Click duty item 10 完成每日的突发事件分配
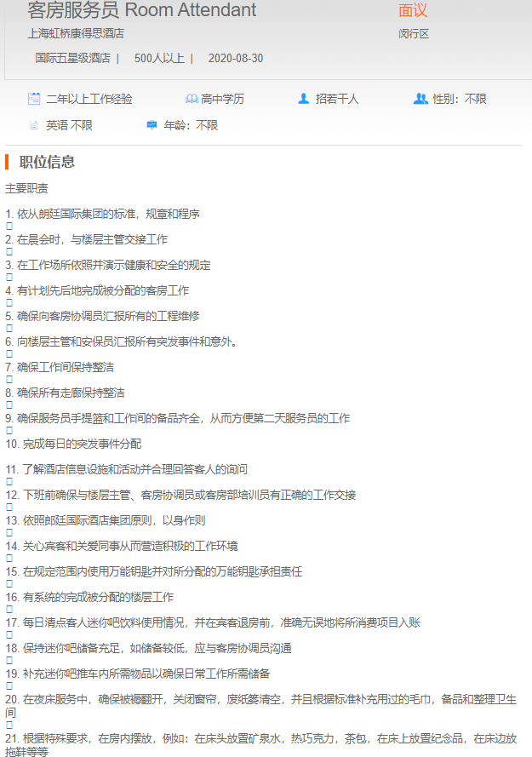 74,444
